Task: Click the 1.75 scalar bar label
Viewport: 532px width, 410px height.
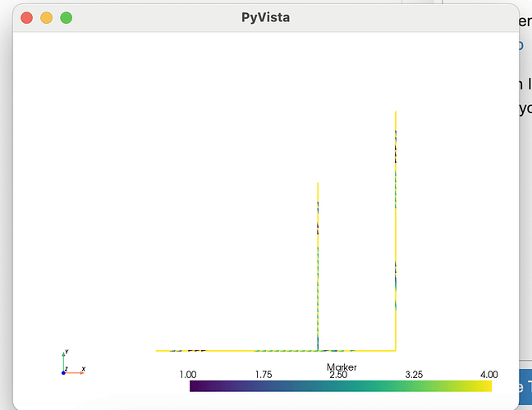Action: (x=264, y=375)
